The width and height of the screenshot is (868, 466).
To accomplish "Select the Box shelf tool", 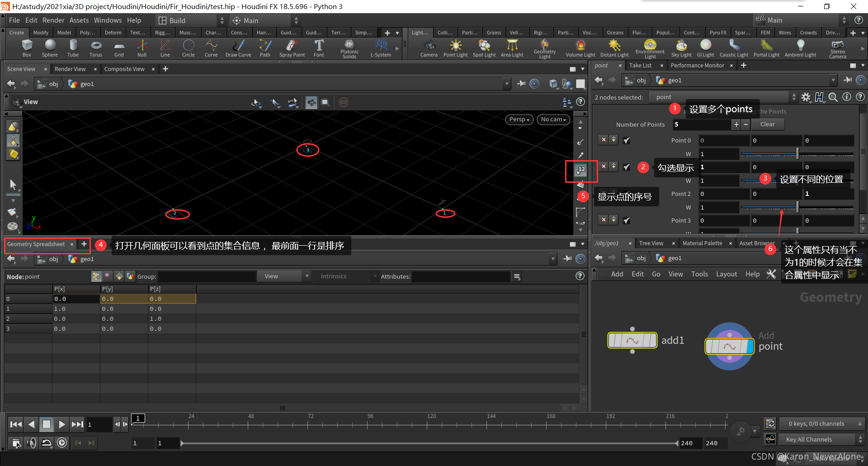I will click(x=27, y=48).
